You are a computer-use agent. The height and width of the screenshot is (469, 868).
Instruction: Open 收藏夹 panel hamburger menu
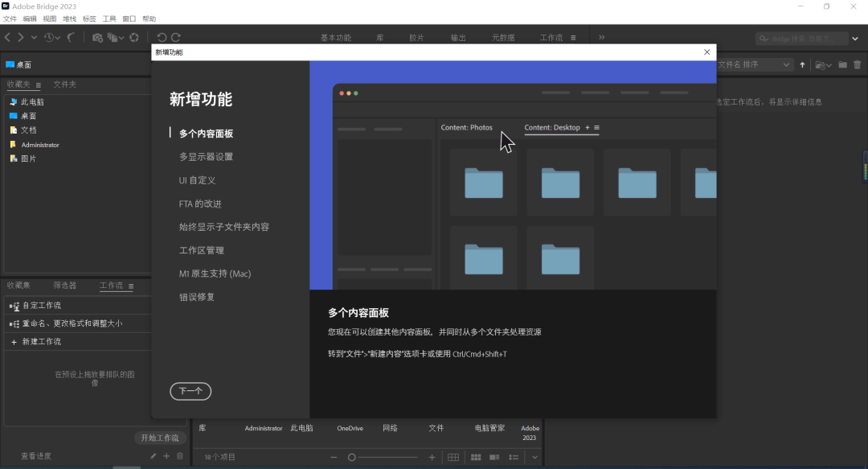pos(39,84)
